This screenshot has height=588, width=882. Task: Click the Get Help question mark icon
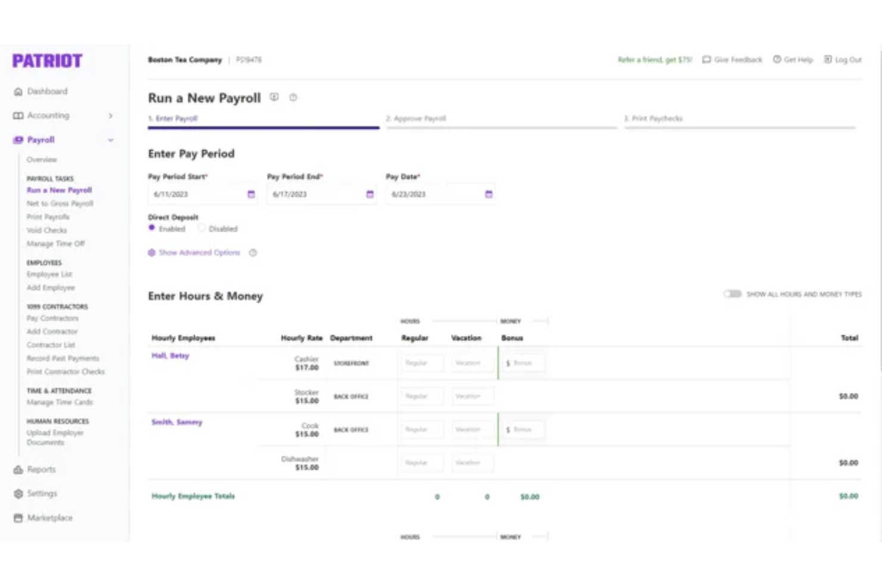[777, 60]
